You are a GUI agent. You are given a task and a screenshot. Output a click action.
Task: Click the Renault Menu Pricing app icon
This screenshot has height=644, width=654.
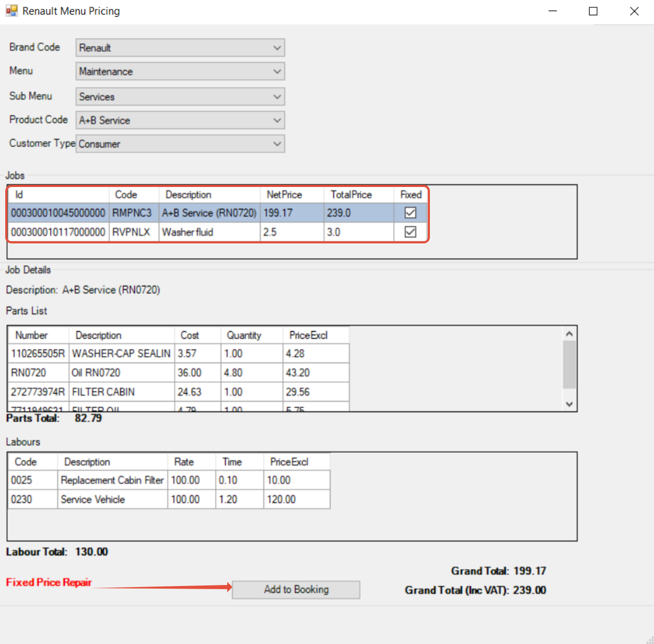tap(11, 10)
